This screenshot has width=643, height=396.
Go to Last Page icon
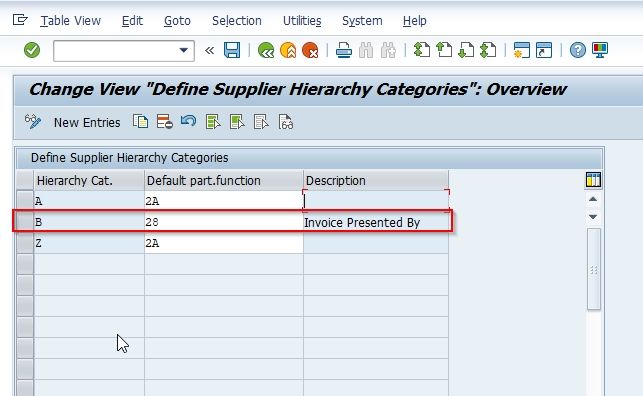pyautogui.click(x=488, y=50)
